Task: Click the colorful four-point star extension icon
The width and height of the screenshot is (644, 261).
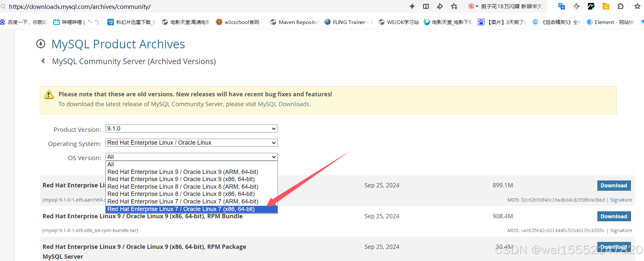Action: [x=576, y=6]
